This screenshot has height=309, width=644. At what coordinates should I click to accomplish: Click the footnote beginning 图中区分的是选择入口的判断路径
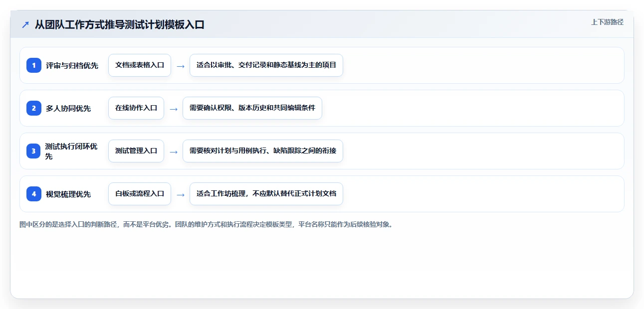tap(206, 224)
